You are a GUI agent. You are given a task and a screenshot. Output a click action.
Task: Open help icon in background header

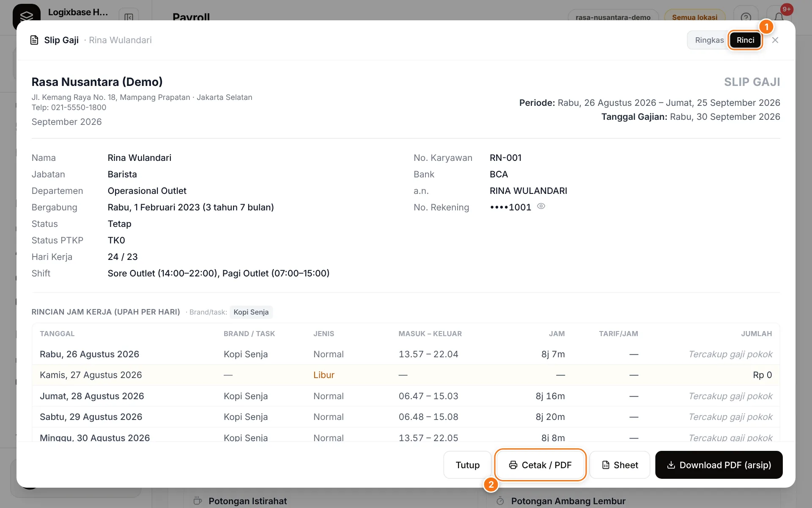(x=746, y=18)
